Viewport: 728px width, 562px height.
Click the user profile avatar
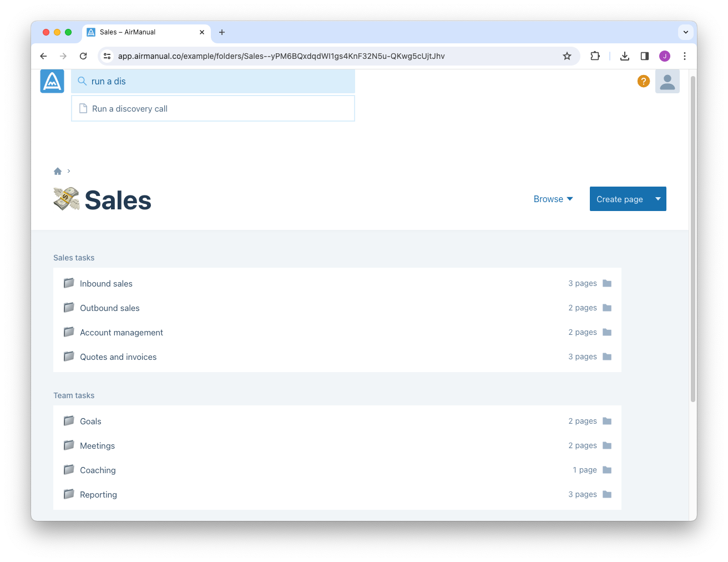pyautogui.click(x=668, y=81)
